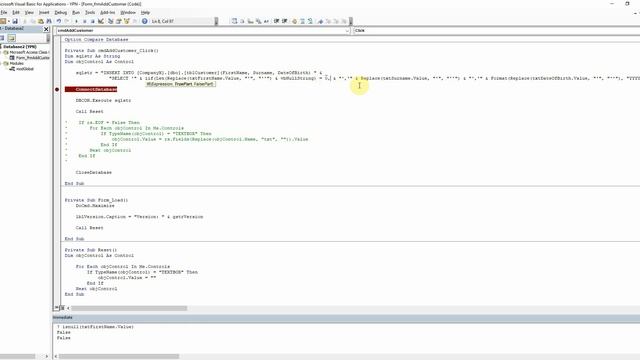Viewport: 640px width, 360px height.
Task: Run the Sub with the Run icon
Action: coord(76,21)
